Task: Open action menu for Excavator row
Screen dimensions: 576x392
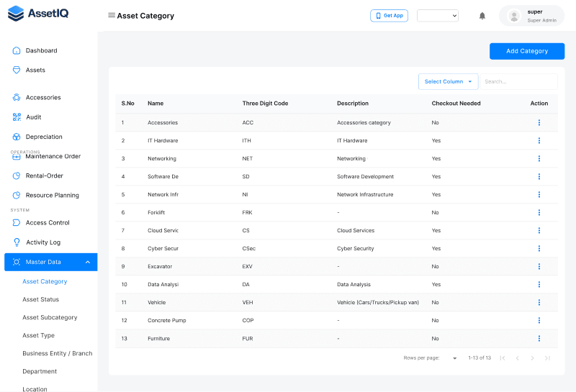Action: (539, 266)
